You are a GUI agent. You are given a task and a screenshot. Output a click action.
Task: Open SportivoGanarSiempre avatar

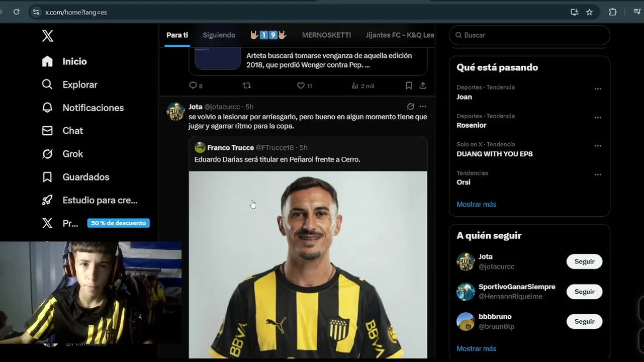click(x=466, y=292)
